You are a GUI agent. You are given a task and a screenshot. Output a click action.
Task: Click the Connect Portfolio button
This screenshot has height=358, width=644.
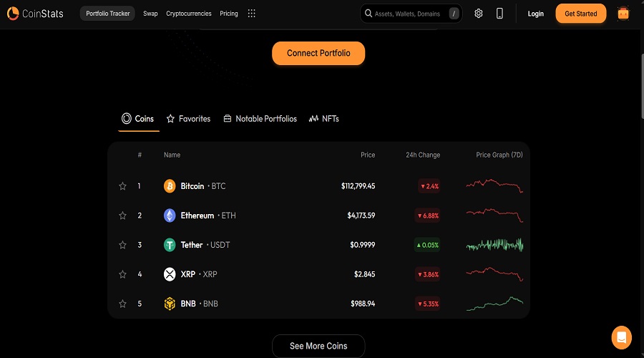[318, 53]
